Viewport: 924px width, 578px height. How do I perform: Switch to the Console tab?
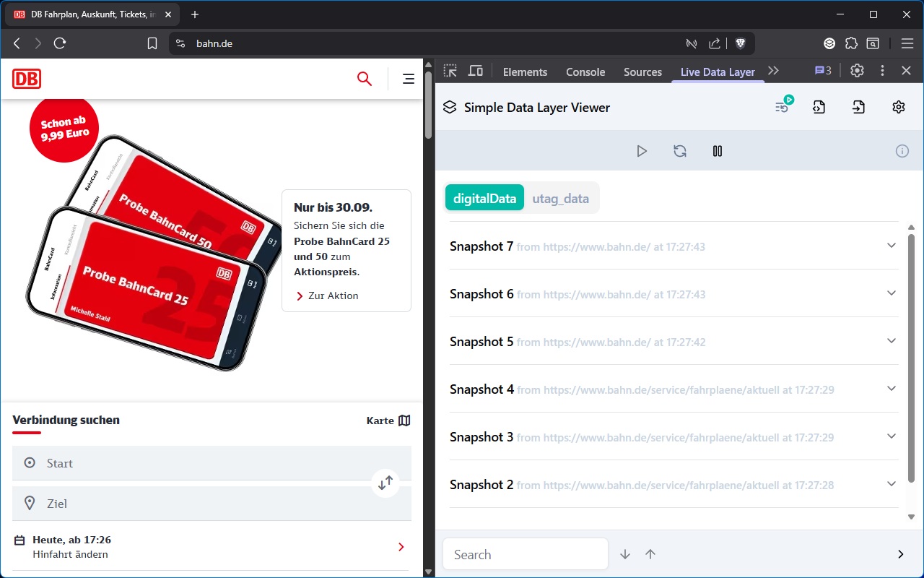click(585, 72)
